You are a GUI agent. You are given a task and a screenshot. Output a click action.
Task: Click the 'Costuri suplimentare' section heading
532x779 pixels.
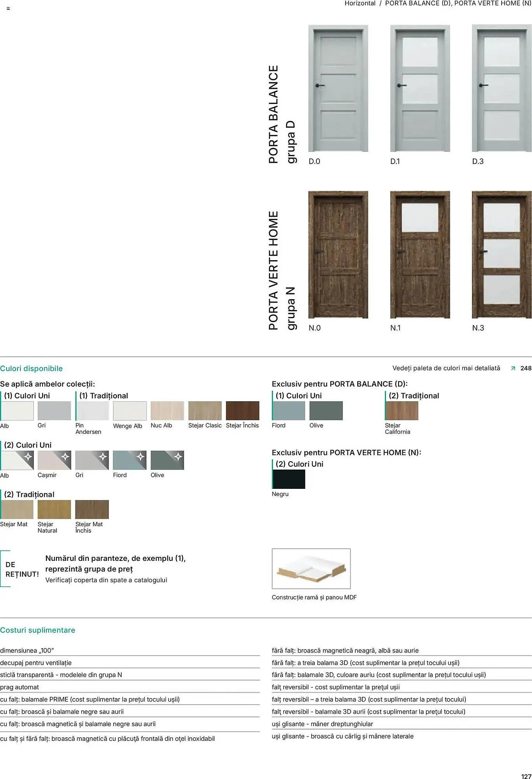[38, 630]
